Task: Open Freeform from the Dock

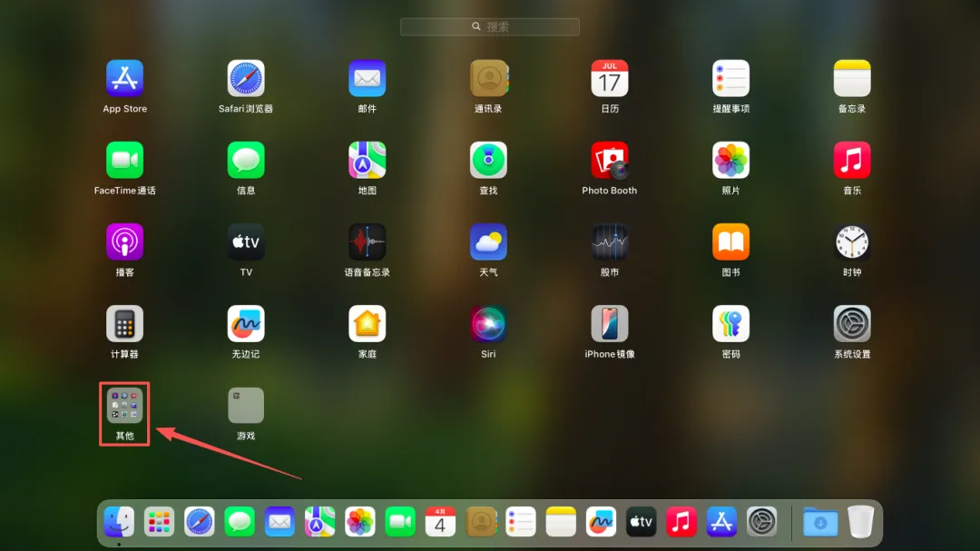Action: pyautogui.click(x=601, y=522)
